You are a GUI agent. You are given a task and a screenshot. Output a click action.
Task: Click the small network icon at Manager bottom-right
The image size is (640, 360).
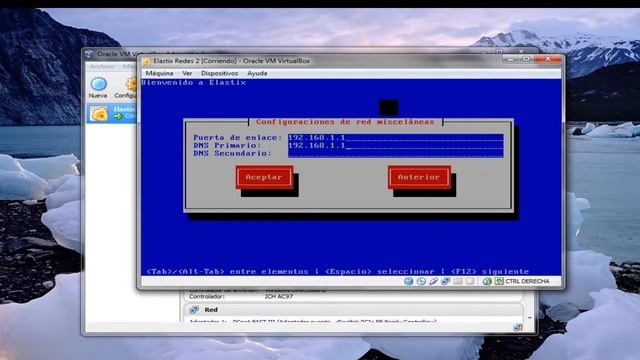518,327
